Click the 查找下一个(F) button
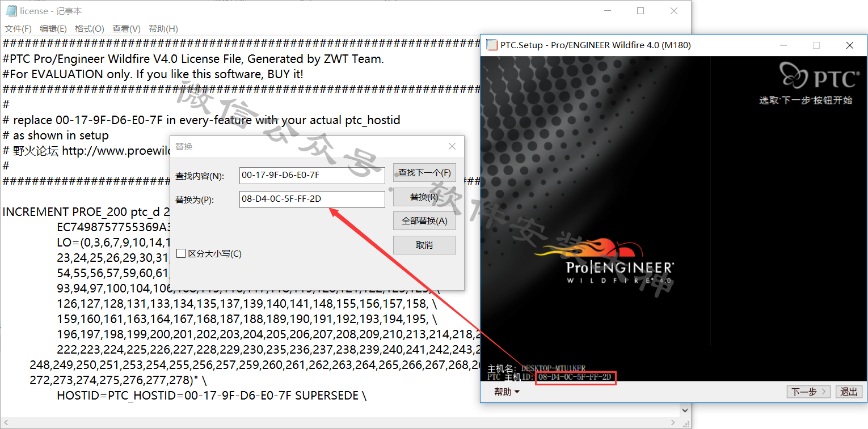The image size is (868, 429). (424, 173)
